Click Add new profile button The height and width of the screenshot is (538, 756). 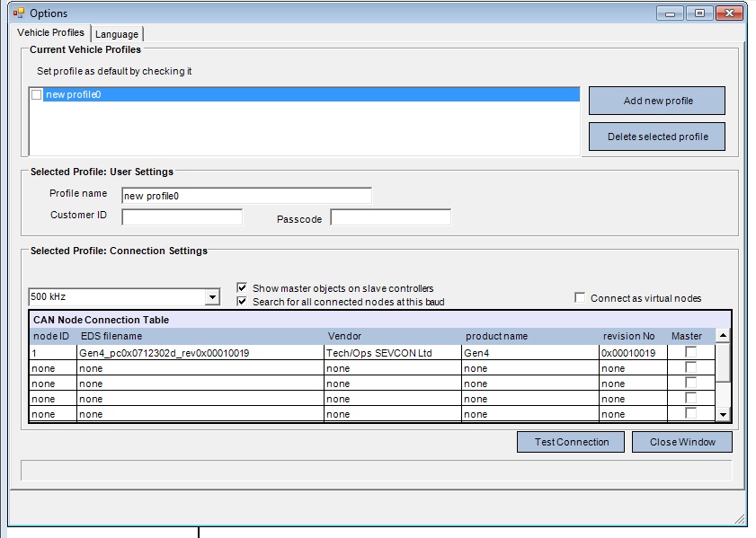click(657, 101)
